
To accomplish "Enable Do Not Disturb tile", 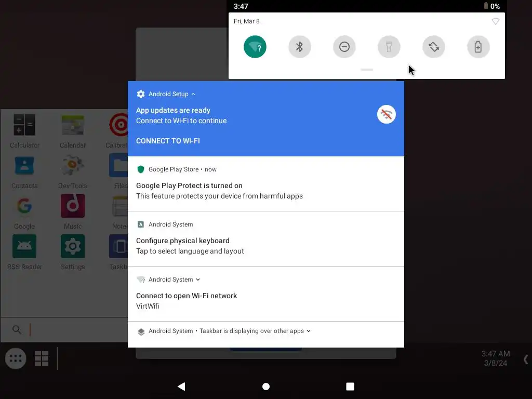I will [344, 47].
